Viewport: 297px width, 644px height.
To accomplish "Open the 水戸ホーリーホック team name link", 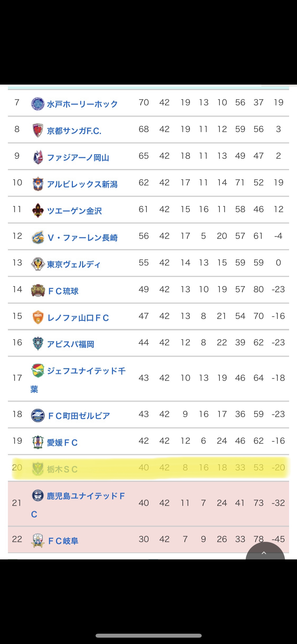I will click(82, 104).
